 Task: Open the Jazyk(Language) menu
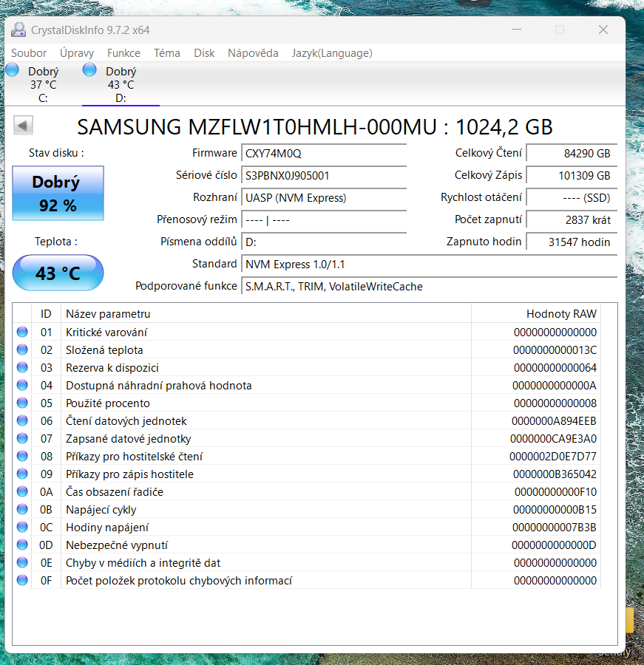pyautogui.click(x=334, y=52)
